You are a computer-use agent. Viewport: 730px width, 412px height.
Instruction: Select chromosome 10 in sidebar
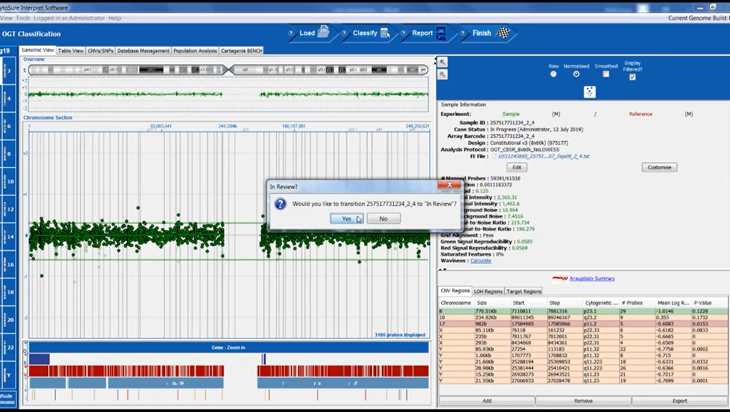(8, 182)
